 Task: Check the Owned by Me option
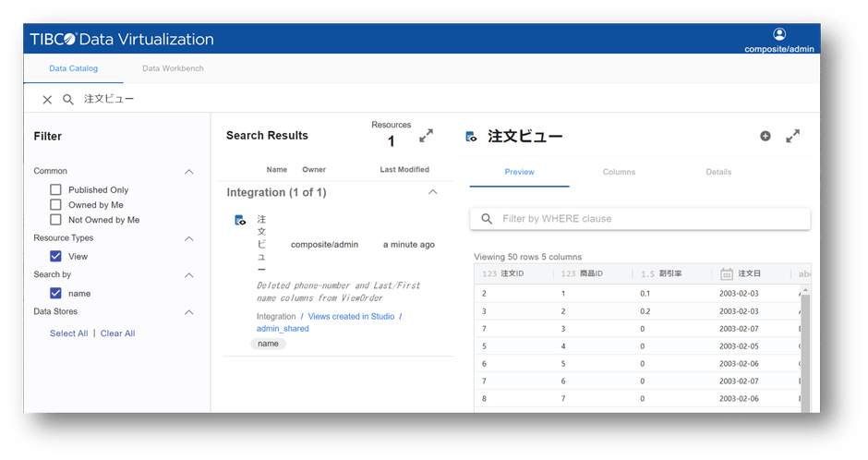(55, 205)
